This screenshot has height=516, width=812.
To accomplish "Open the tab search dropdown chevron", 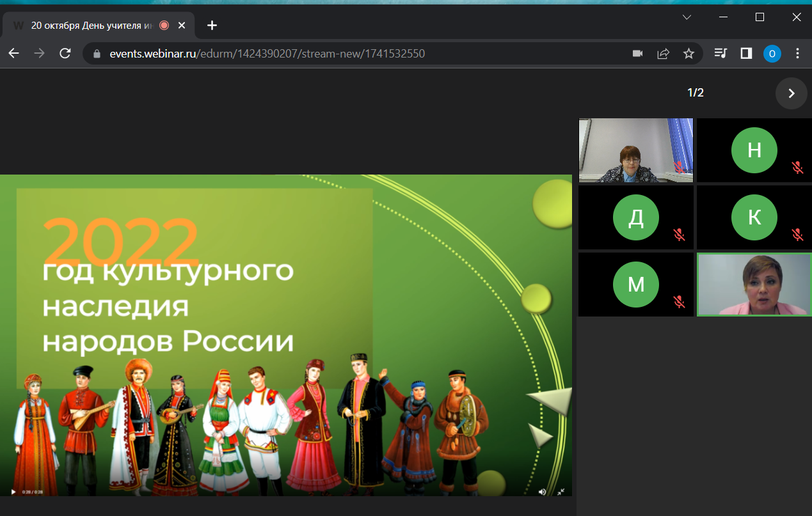I will pyautogui.click(x=687, y=17).
